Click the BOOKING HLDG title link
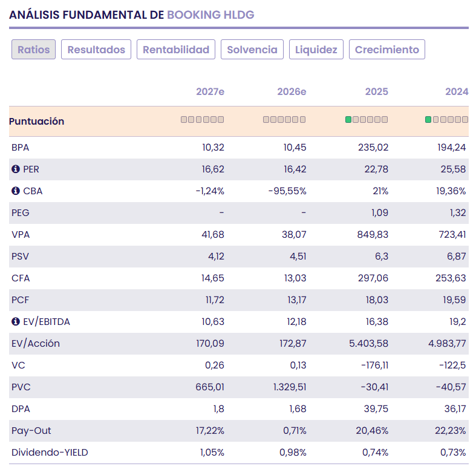Viewport: 476px width, 472px height. pos(210,15)
